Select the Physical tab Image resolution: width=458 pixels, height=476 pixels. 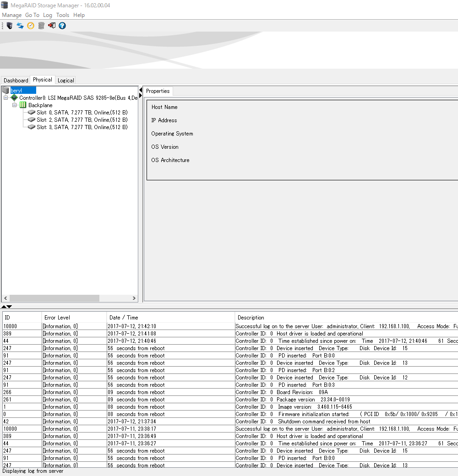pyautogui.click(x=43, y=80)
